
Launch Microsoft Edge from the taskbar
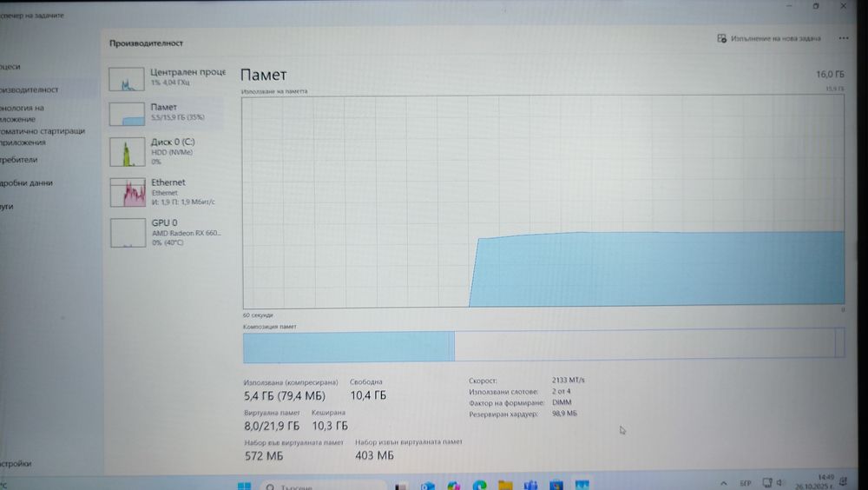[479, 486]
